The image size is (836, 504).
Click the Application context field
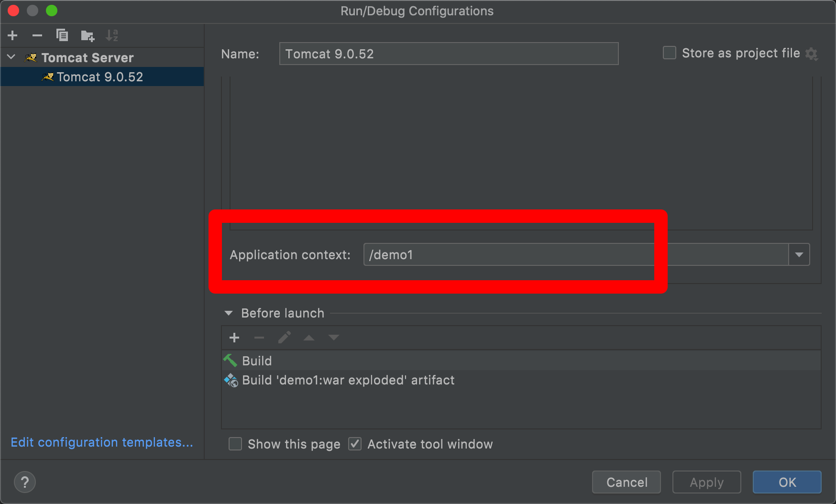[x=576, y=254]
